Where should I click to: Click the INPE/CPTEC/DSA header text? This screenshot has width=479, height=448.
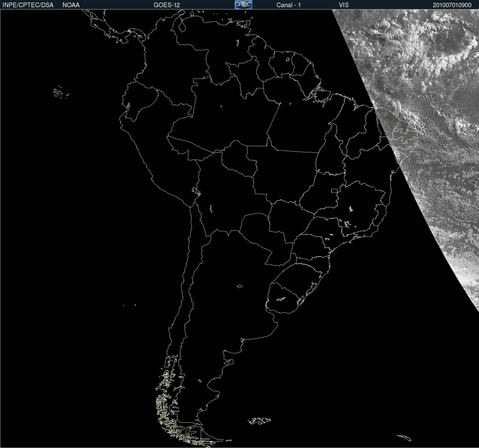28,5
